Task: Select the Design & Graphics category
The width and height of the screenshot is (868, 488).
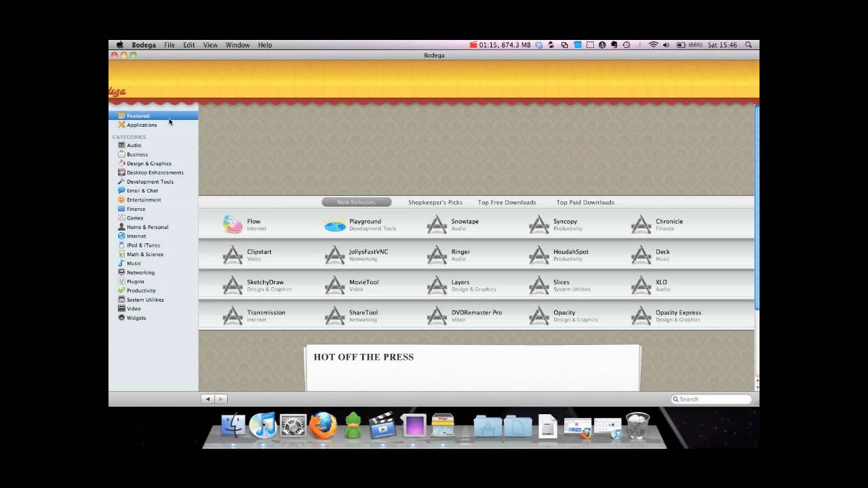Action: click(149, 163)
